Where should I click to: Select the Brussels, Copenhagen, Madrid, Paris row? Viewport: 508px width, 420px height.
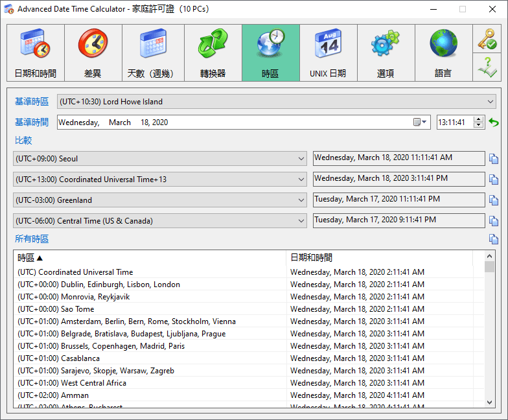click(249, 346)
